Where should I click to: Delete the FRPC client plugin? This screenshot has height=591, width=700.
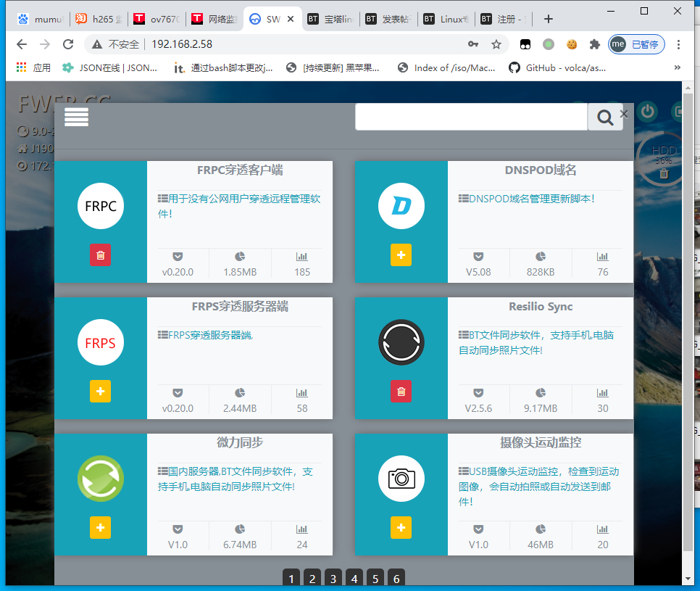coord(101,255)
